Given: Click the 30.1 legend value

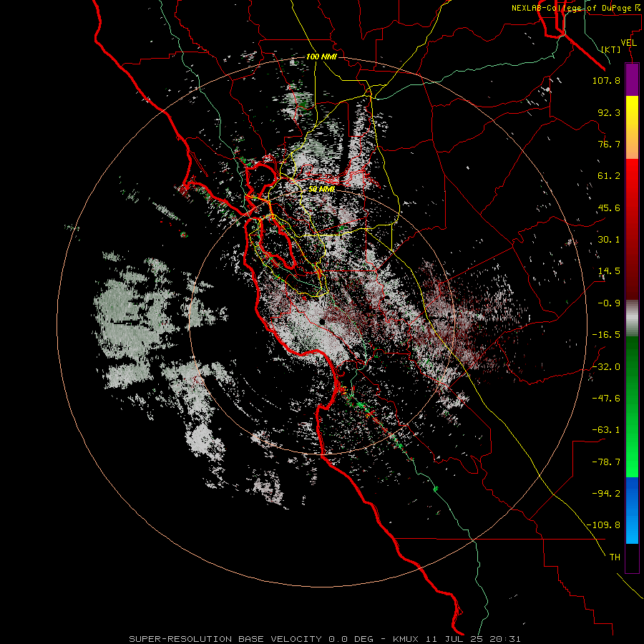Looking at the screenshot, I should tap(609, 240).
